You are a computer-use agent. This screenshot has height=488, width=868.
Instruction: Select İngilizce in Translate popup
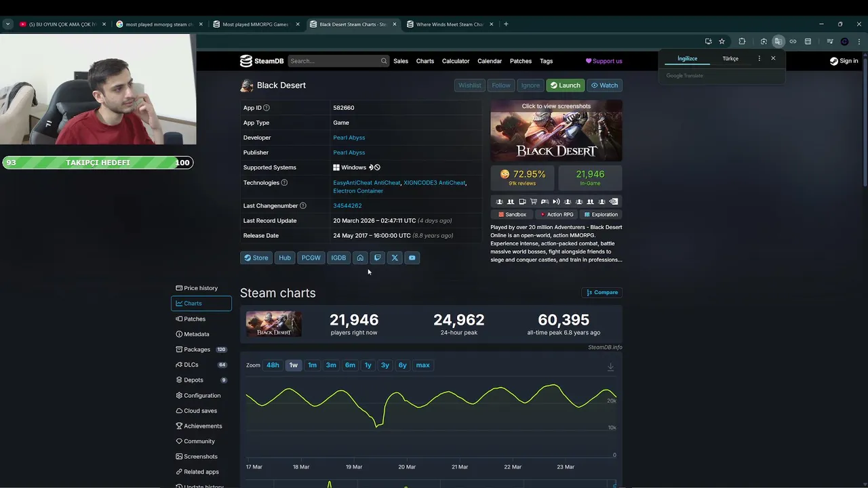[687, 59]
